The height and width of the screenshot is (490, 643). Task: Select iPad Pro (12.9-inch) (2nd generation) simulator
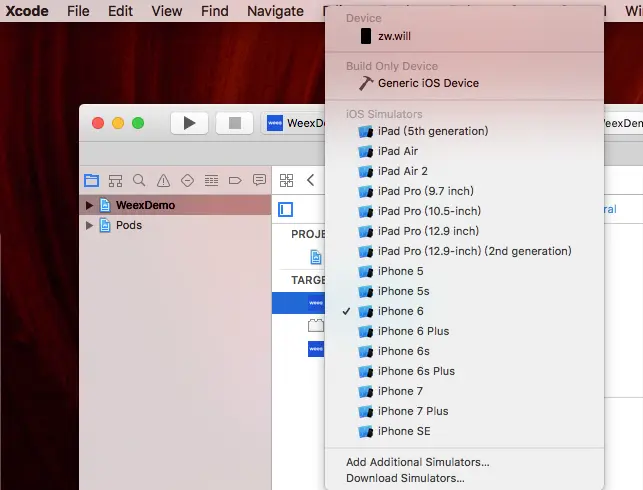click(x=464, y=251)
